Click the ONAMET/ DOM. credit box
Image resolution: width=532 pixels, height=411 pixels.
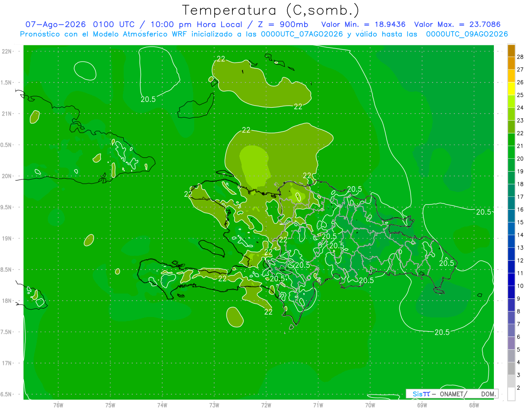click(452, 394)
